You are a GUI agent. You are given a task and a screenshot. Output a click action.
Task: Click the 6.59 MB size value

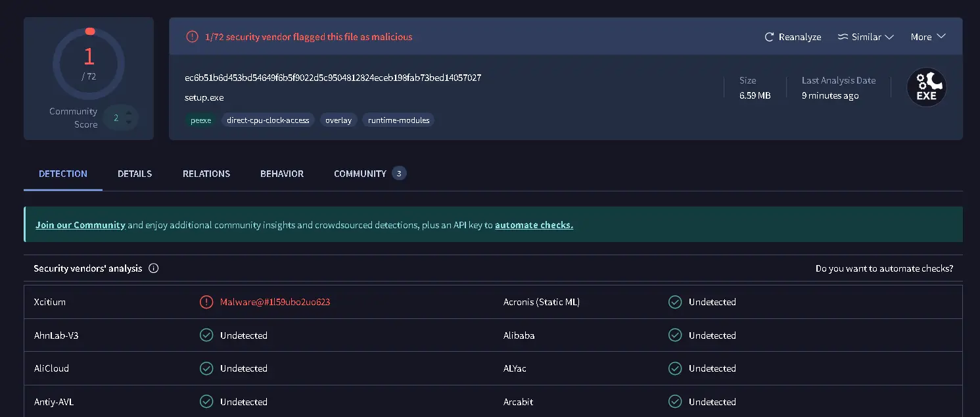755,95
